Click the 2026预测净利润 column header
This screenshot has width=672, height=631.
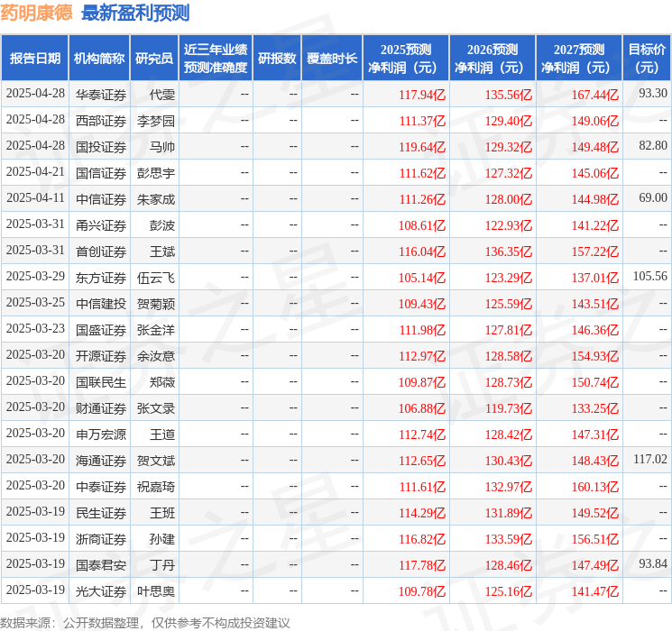492,59
